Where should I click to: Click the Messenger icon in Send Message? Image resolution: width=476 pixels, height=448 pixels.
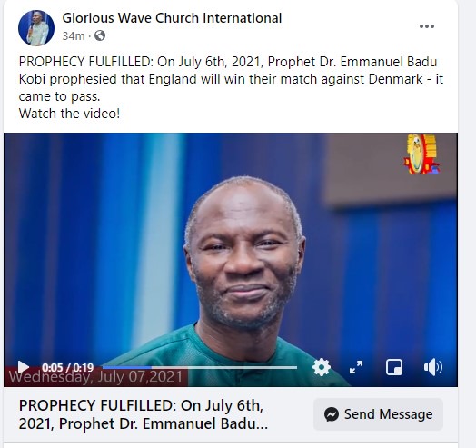point(332,414)
